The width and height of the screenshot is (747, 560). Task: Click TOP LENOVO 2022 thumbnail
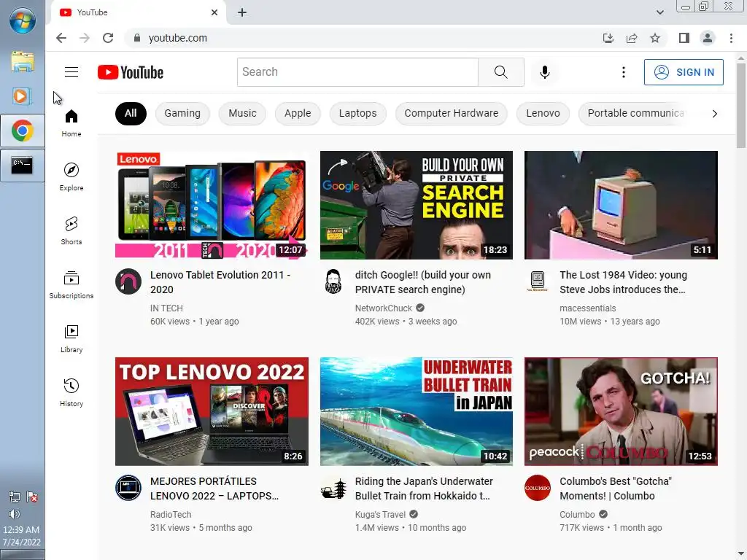click(212, 411)
